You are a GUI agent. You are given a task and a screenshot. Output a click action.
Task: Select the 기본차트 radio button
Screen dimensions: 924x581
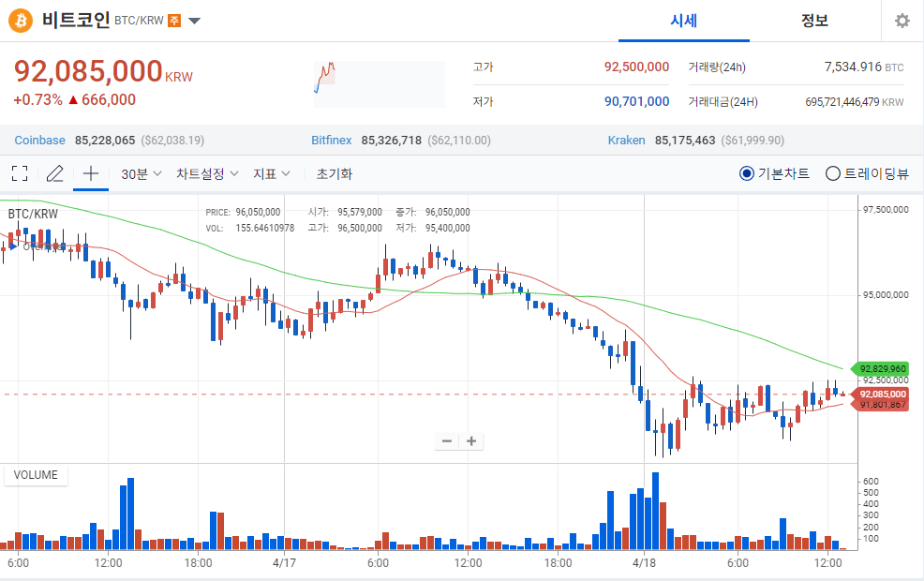(x=747, y=173)
